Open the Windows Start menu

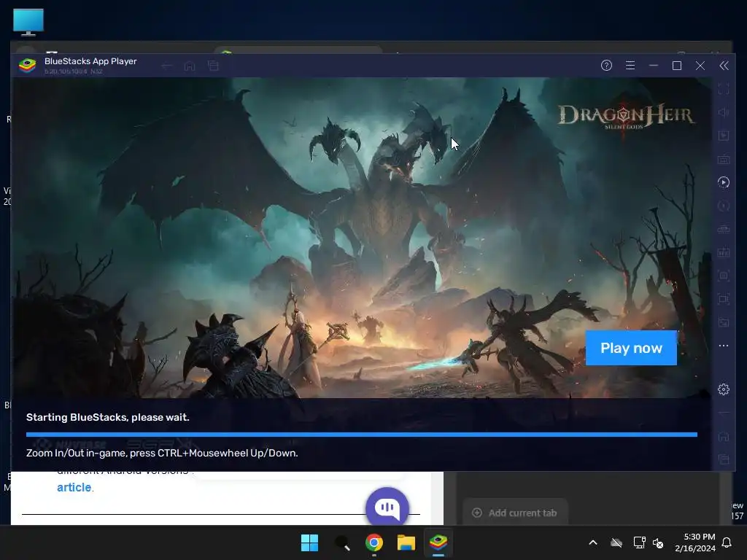[309, 542]
